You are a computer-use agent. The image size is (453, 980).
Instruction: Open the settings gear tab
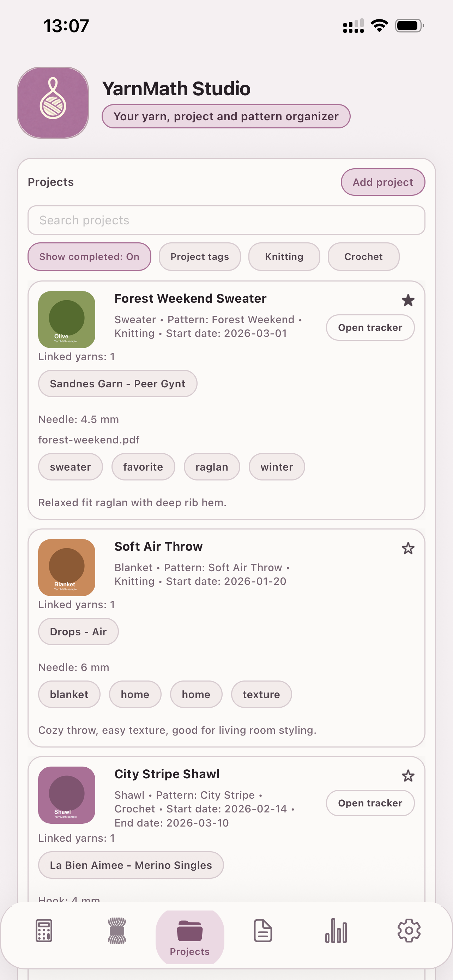coord(409,931)
